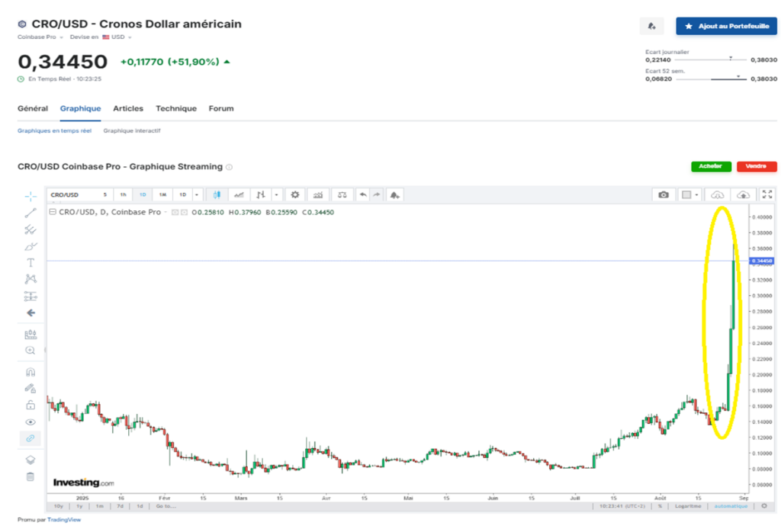The image size is (781, 532).
Task: Toggle lock all drawings
Action: coord(31,405)
